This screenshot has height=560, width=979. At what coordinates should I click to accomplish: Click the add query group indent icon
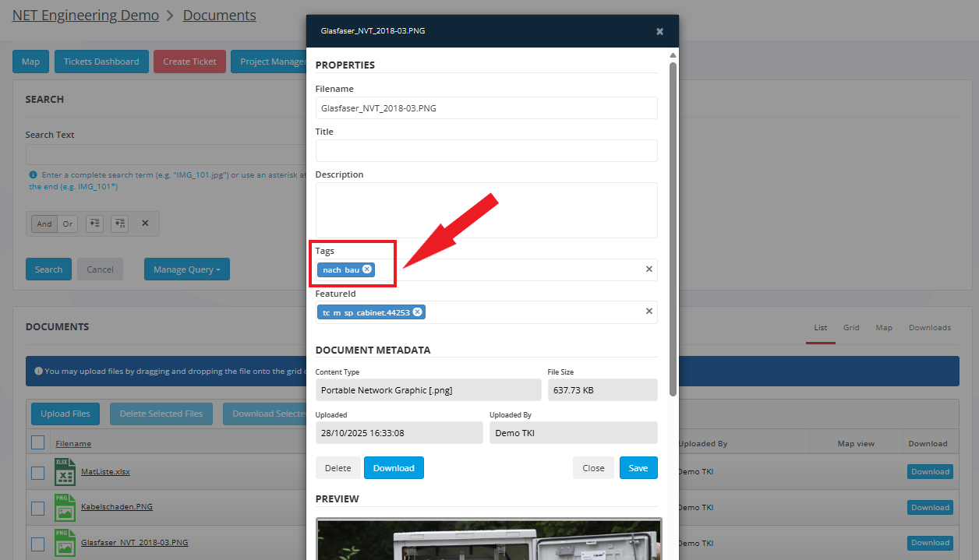(119, 224)
